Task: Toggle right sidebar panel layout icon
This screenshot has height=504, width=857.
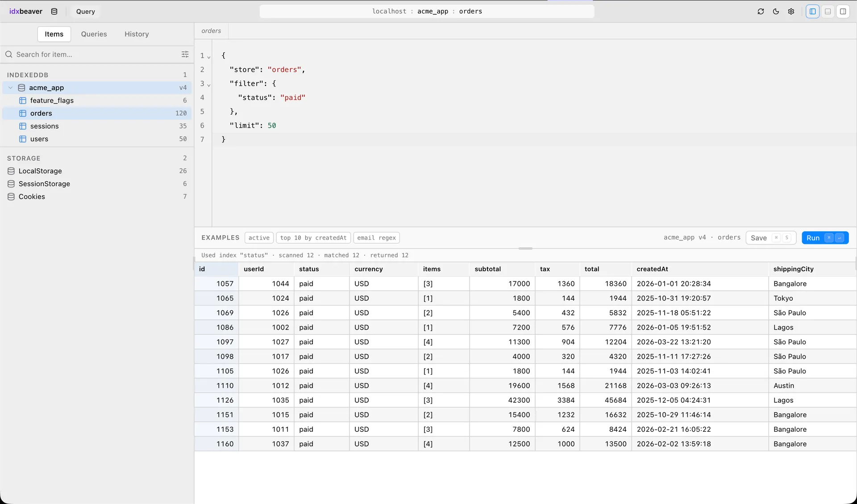Action: click(x=843, y=12)
